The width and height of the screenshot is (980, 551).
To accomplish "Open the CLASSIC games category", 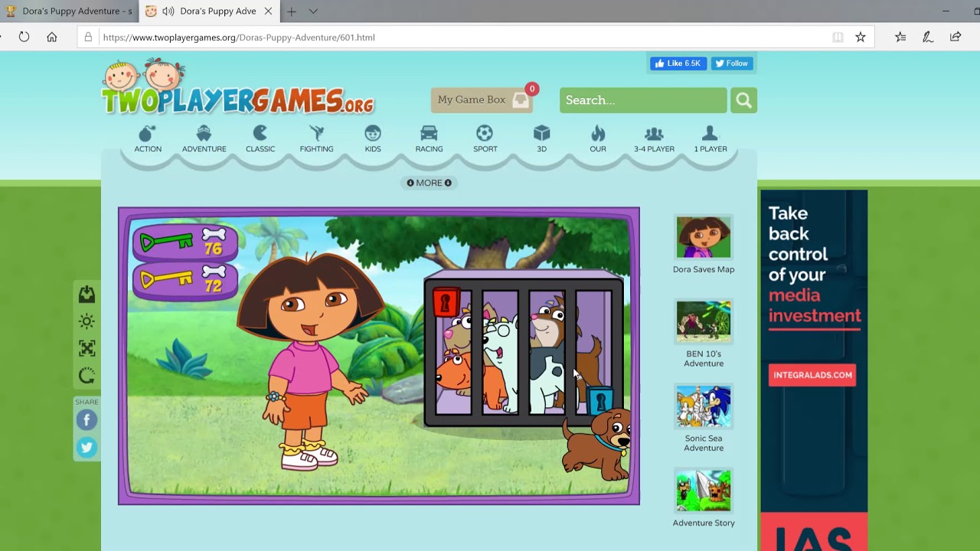I will tap(260, 139).
